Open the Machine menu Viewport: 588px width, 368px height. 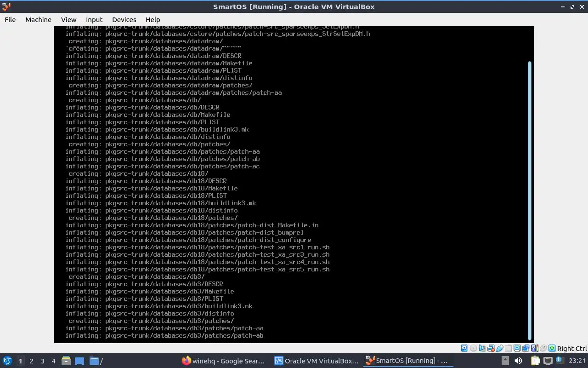[38, 19]
